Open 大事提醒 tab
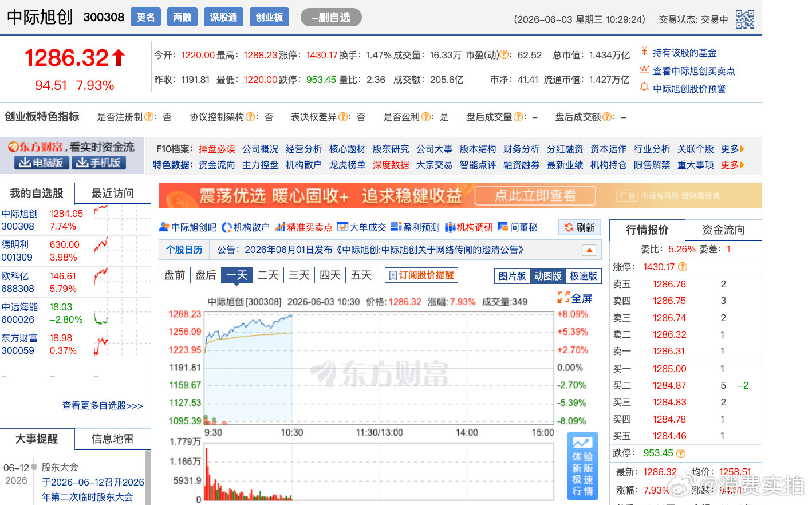The width and height of the screenshot is (812, 505). tap(37, 439)
